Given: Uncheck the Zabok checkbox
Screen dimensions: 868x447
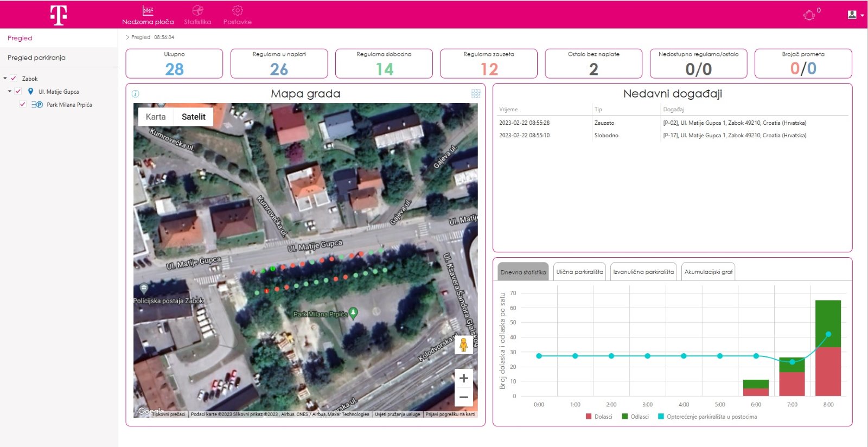Looking at the screenshot, I should (x=14, y=79).
